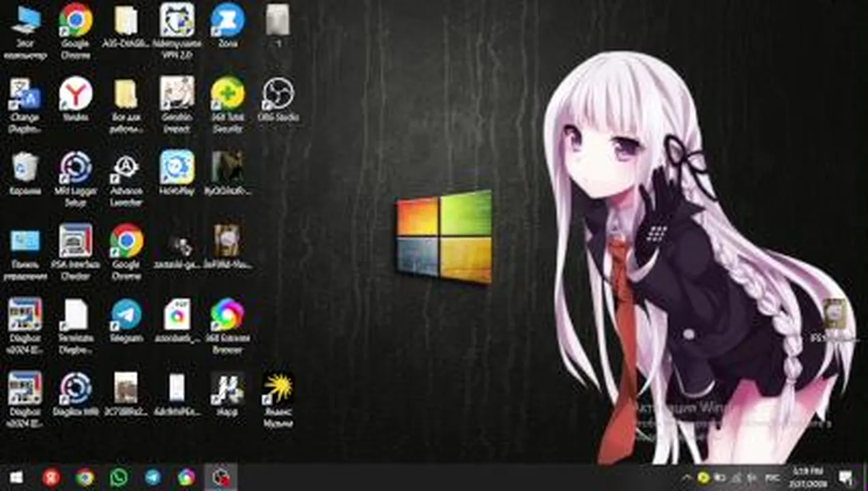
Task: Open the Windows Start menu
Action: pos(16,477)
